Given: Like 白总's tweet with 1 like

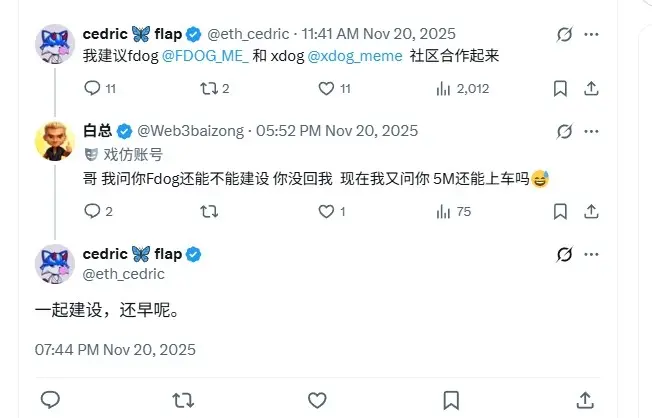Looking at the screenshot, I should [x=332, y=211].
